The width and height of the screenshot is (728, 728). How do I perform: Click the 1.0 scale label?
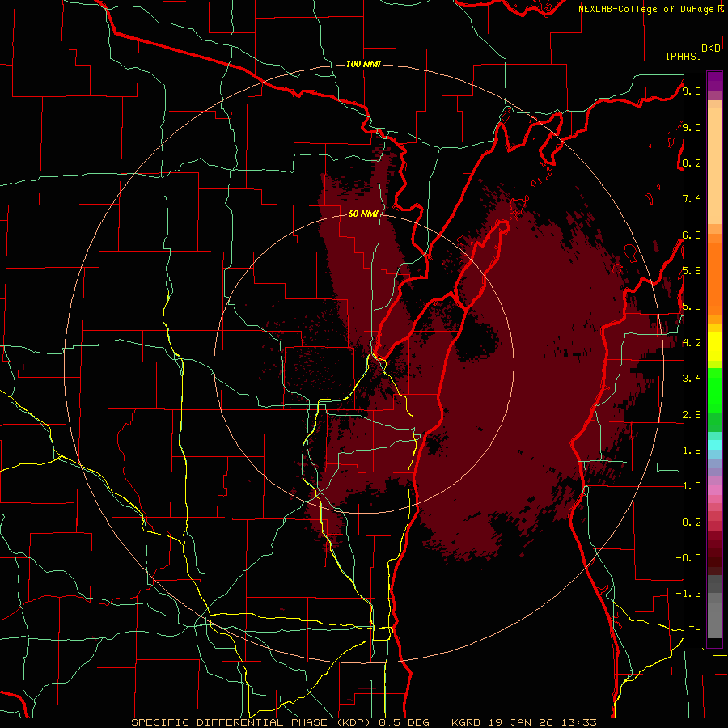click(692, 486)
